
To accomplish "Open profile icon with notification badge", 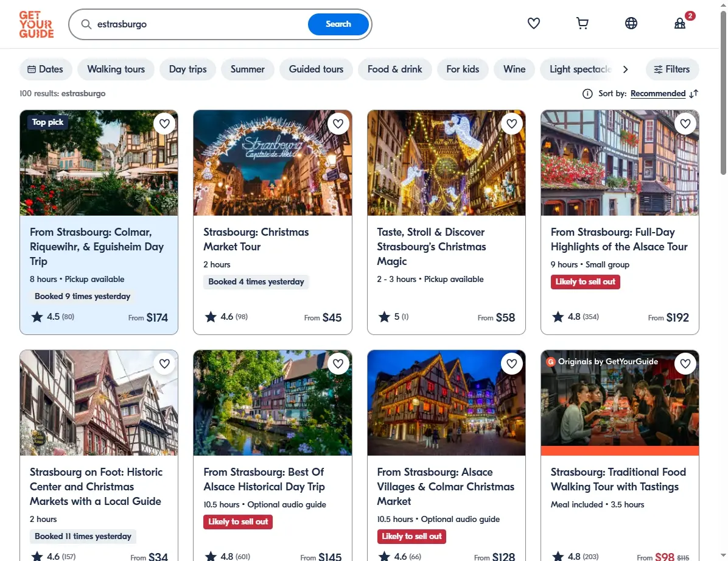I will (x=680, y=23).
